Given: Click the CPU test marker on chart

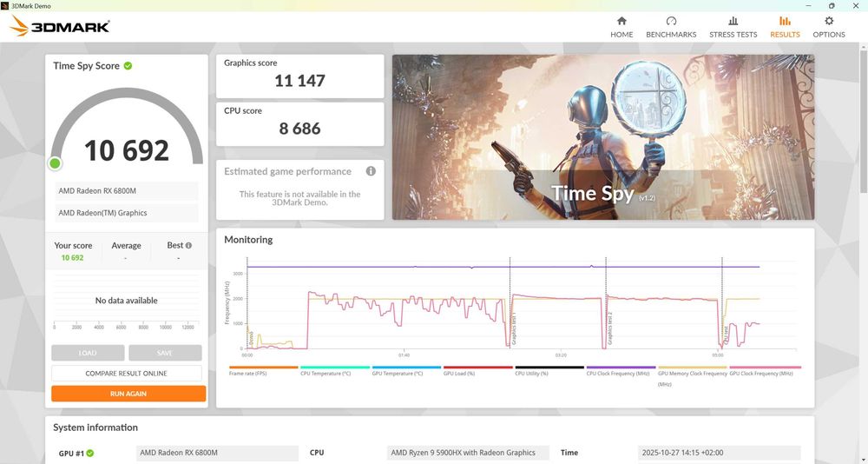Looking at the screenshot, I should [x=726, y=336].
